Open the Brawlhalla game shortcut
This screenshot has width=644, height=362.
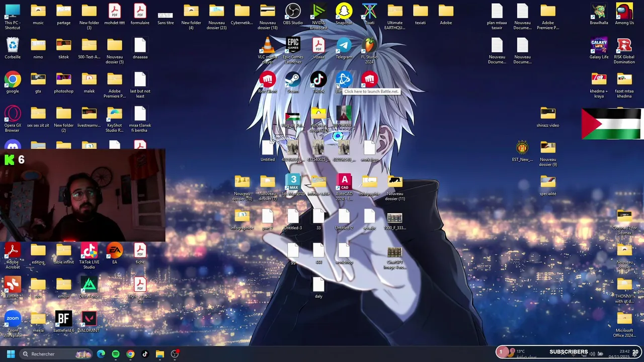599,14
